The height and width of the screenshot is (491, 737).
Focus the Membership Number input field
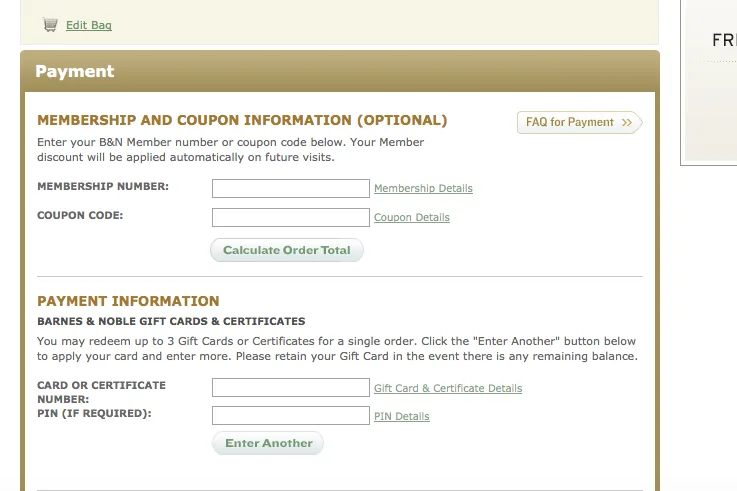(x=291, y=188)
